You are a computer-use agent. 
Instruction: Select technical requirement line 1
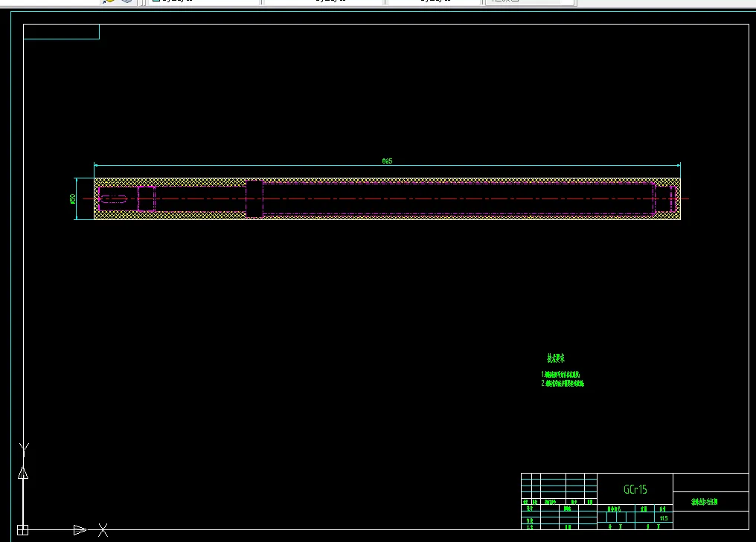(561, 374)
